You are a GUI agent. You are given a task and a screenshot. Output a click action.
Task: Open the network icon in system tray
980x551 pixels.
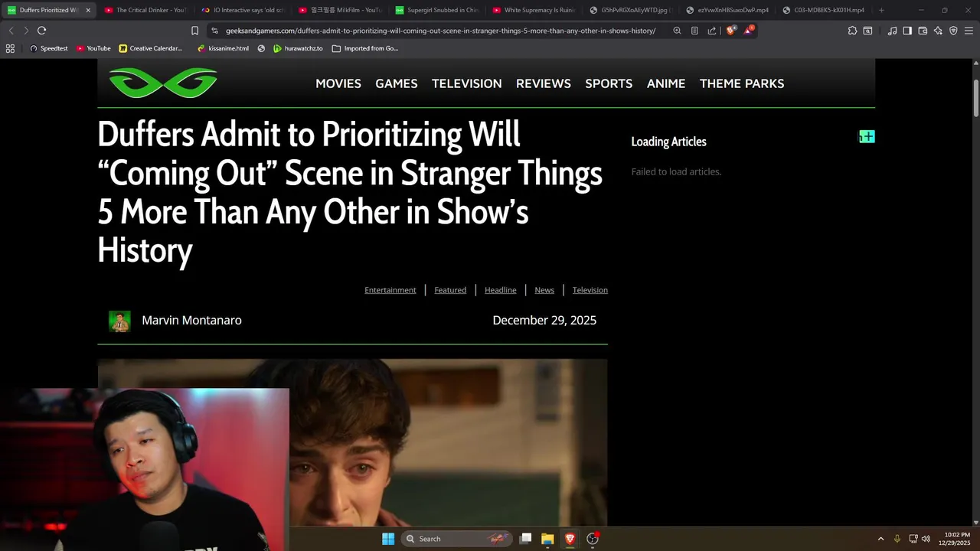point(913,539)
